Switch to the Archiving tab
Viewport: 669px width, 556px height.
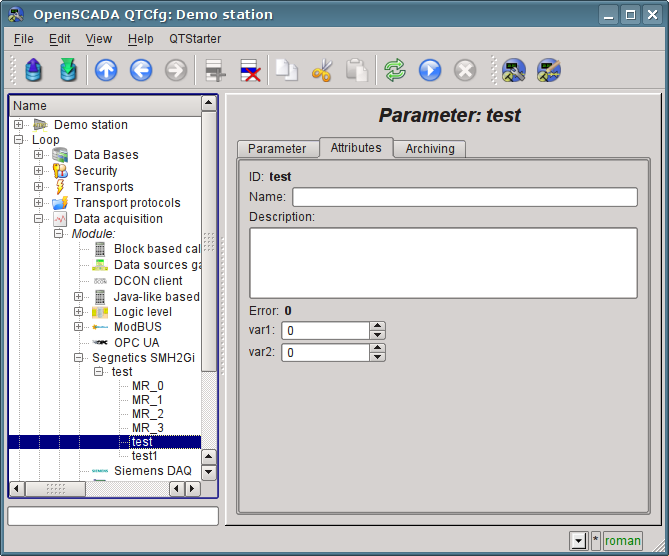pos(430,149)
